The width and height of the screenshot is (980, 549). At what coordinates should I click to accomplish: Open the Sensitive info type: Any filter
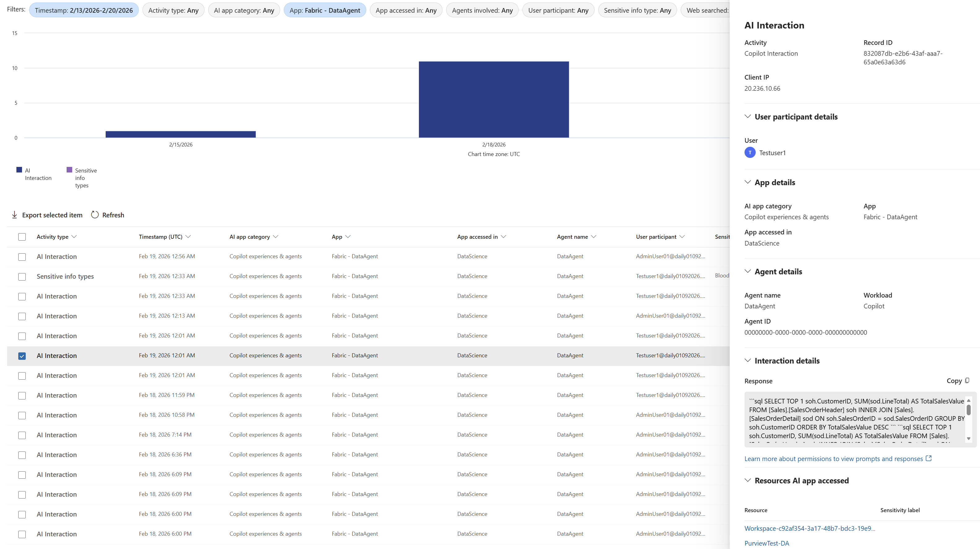(637, 10)
